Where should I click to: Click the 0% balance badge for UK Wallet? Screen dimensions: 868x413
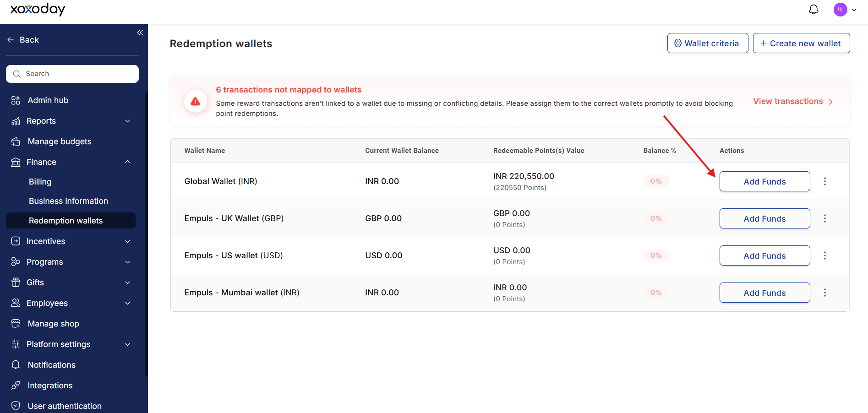[656, 218]
